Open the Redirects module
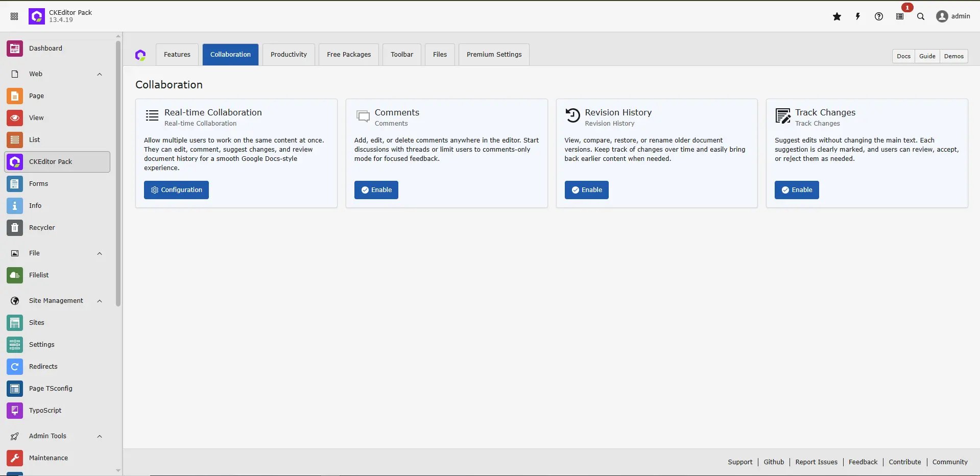 click(57, 367)
